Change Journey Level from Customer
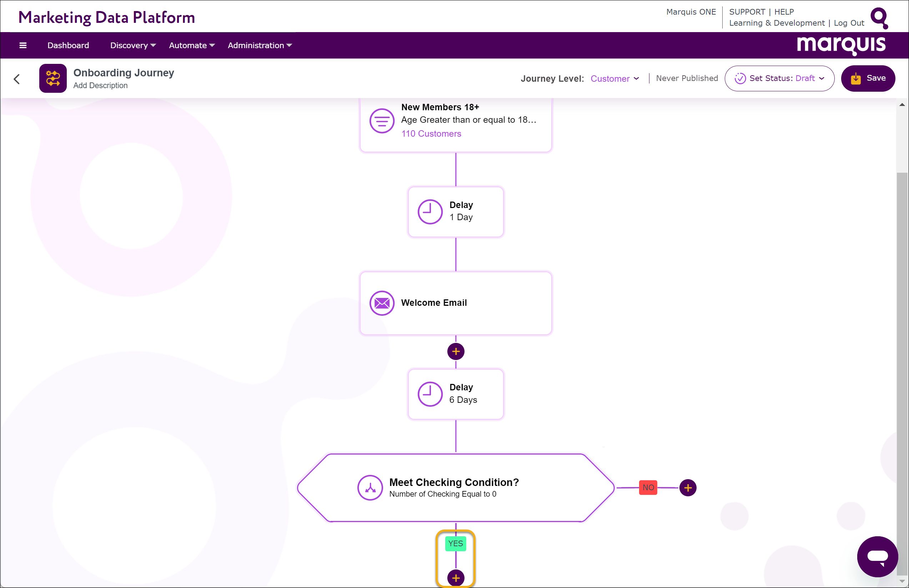This screenshot has width=909, height=588. click(x=614, y=78)
